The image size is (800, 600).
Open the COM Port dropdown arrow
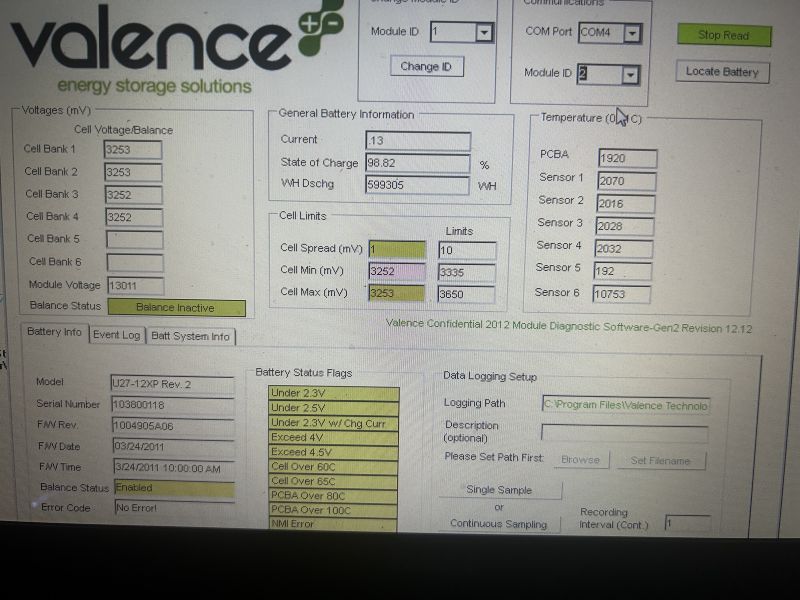pos(632,33)
